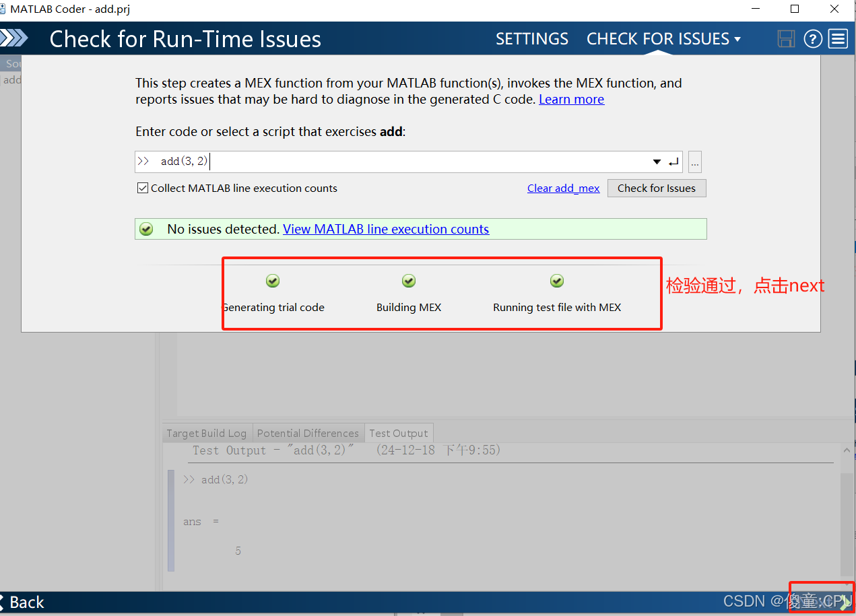Click the green check above Generating trial code
The image size is (856, 616).
pyautogui.click(x=273, y=281)
